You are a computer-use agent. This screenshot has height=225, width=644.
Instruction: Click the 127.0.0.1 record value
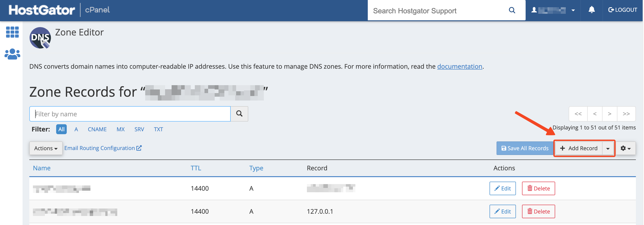320,211
